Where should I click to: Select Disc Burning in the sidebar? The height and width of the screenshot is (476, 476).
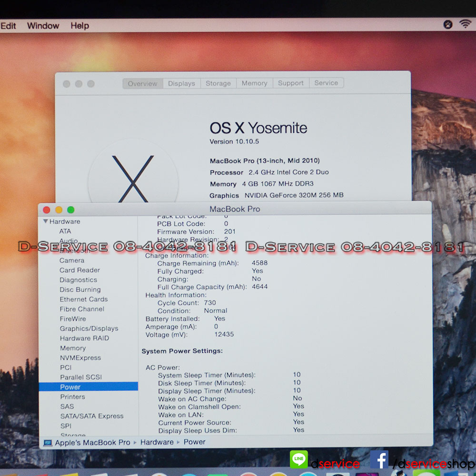(x=80, y=289)
